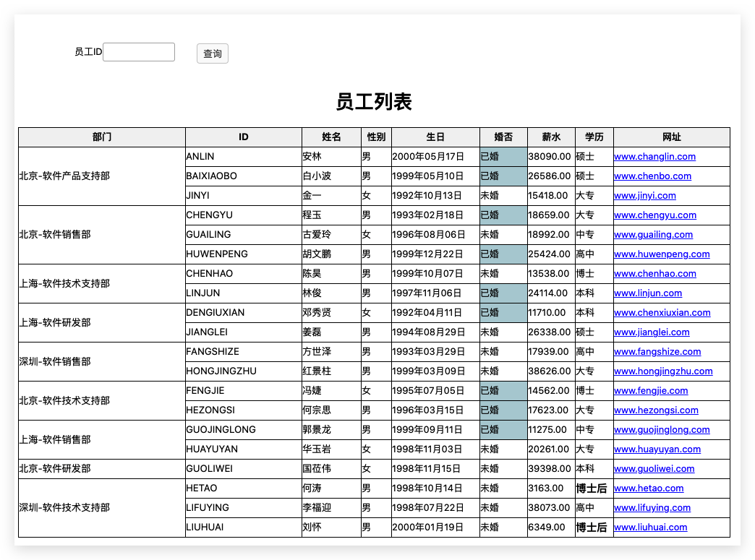Follow the www.guailing.com link
Viewport: 755px width, 560px height.
coord(654,234)
